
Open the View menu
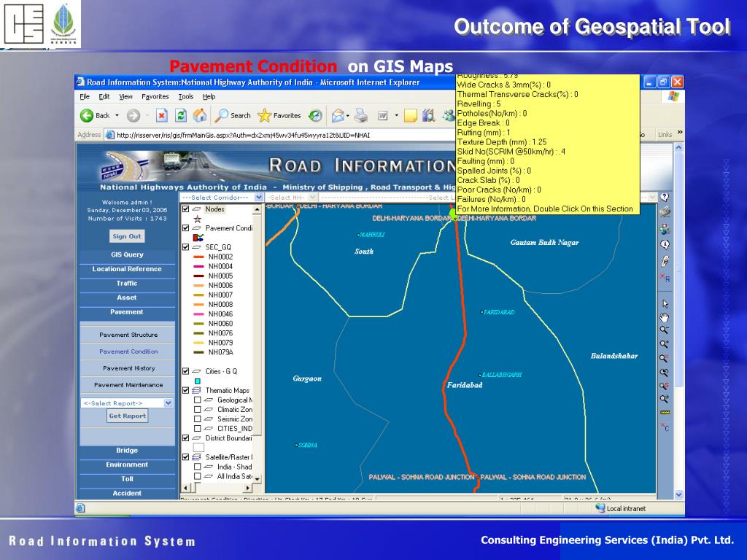tap(125, 96)
